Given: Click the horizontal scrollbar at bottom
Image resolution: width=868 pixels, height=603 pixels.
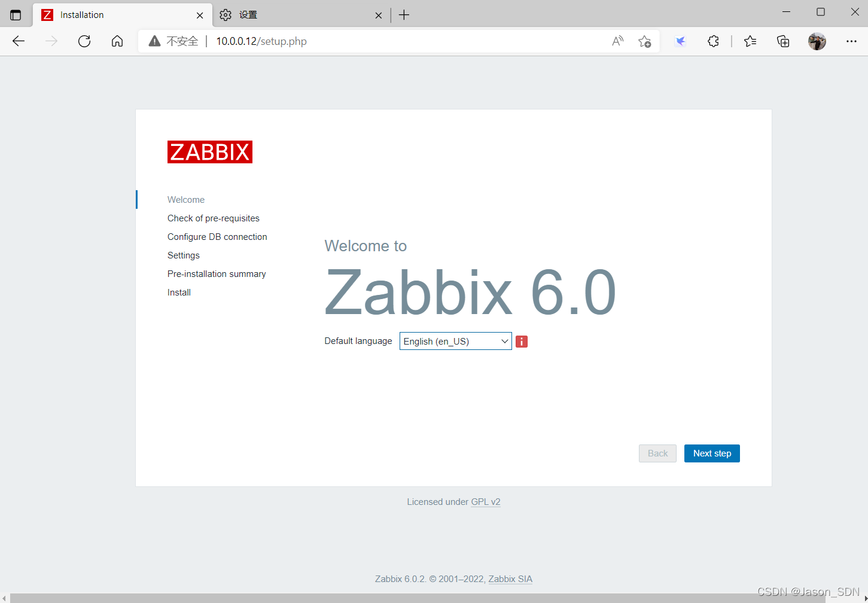Looking at the screenshot, I should [418, 598].
